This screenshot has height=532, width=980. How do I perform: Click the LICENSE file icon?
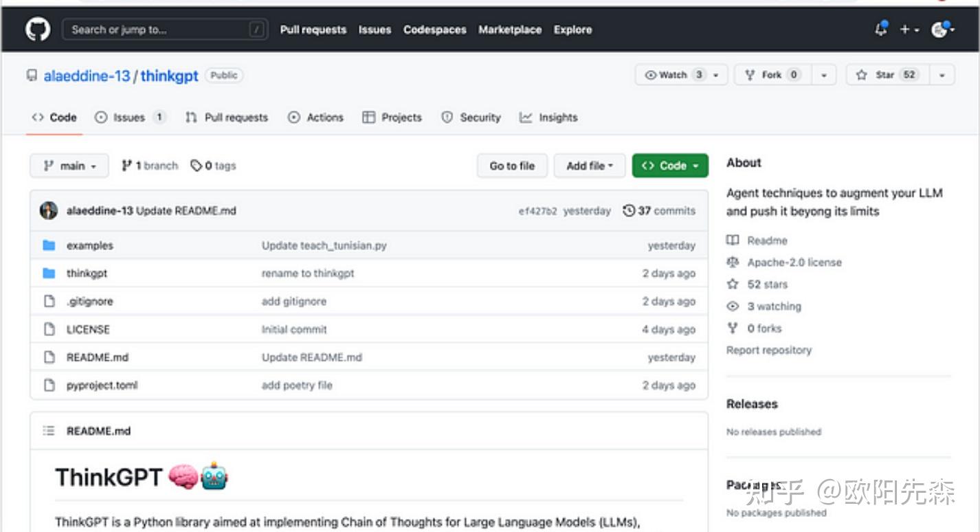49,329
